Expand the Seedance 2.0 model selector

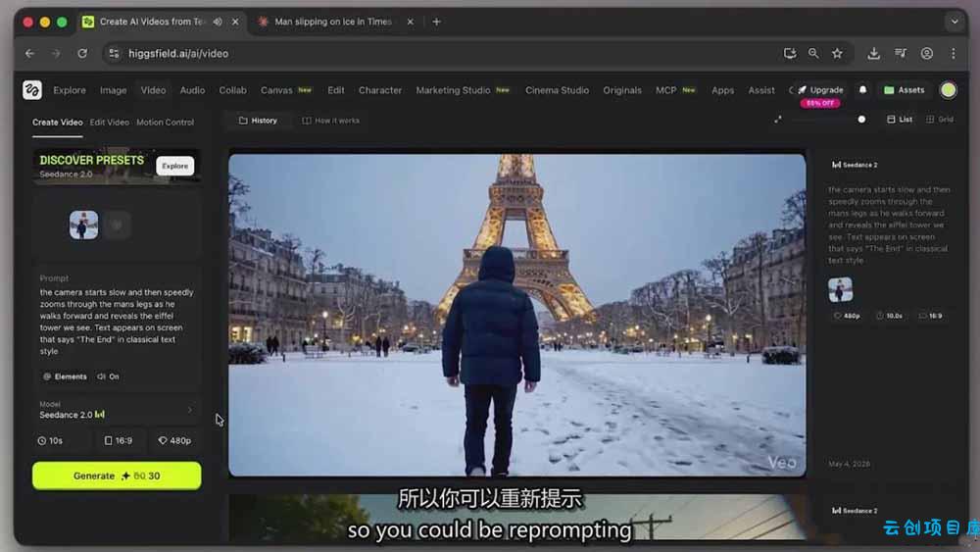pyautogui.click(x=117, y=410)
